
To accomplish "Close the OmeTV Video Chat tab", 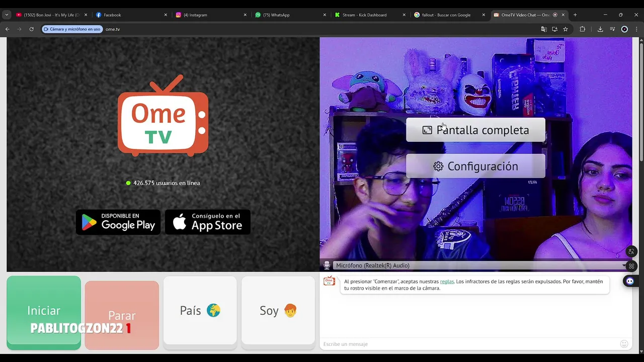I will tap(563, 15).
